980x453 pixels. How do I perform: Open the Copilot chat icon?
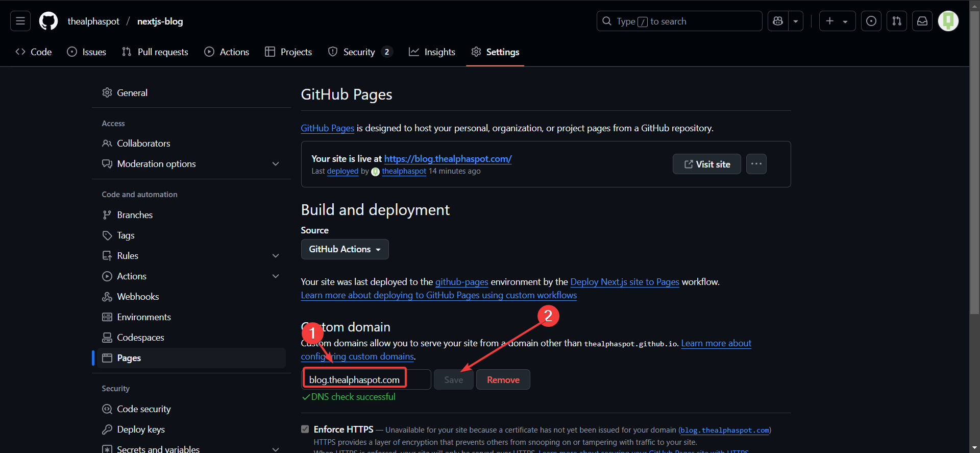[x=778, y=21]
